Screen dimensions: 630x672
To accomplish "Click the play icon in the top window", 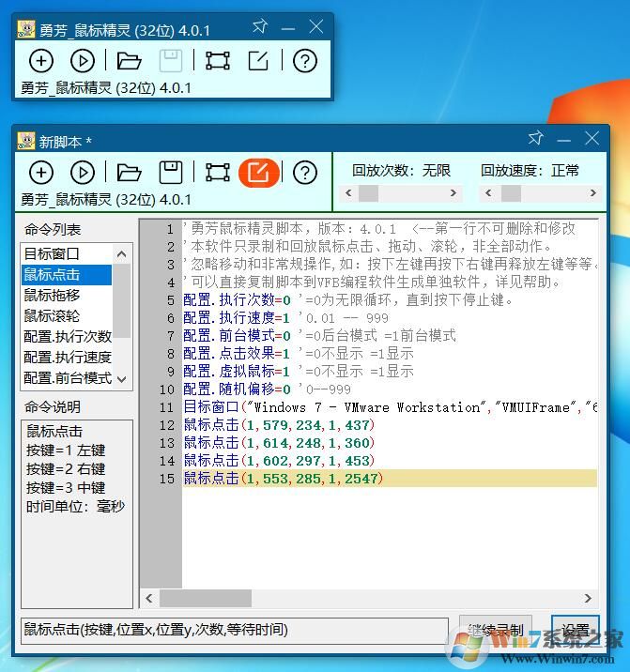I will click(83, 60).
